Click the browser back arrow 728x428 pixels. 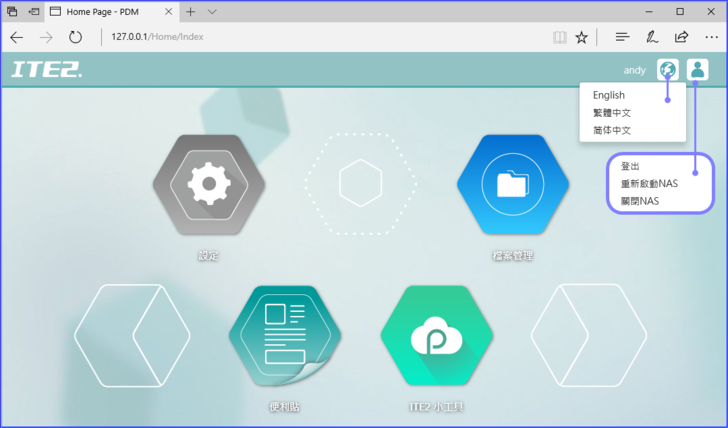(x=17, y=37)
